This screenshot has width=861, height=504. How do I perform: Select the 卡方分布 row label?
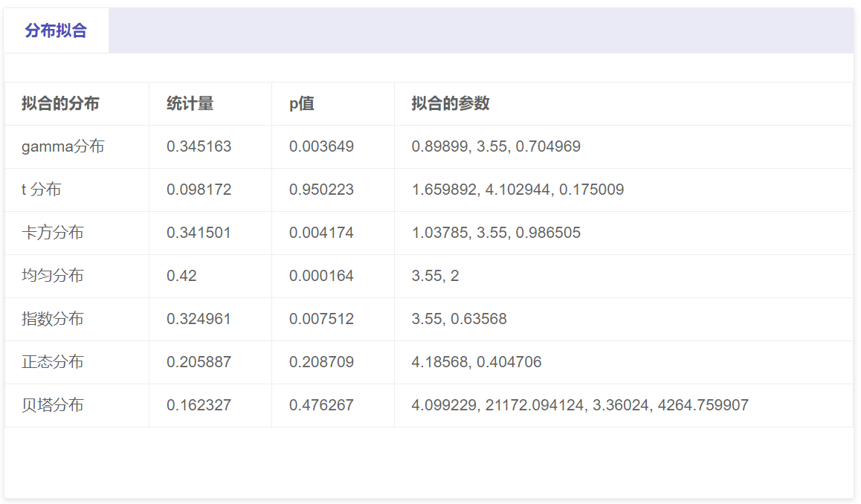53,233
